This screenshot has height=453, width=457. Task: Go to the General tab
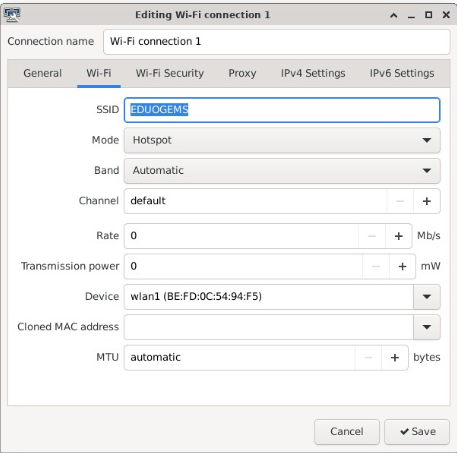pyautogui.click(x=42, y=73)
